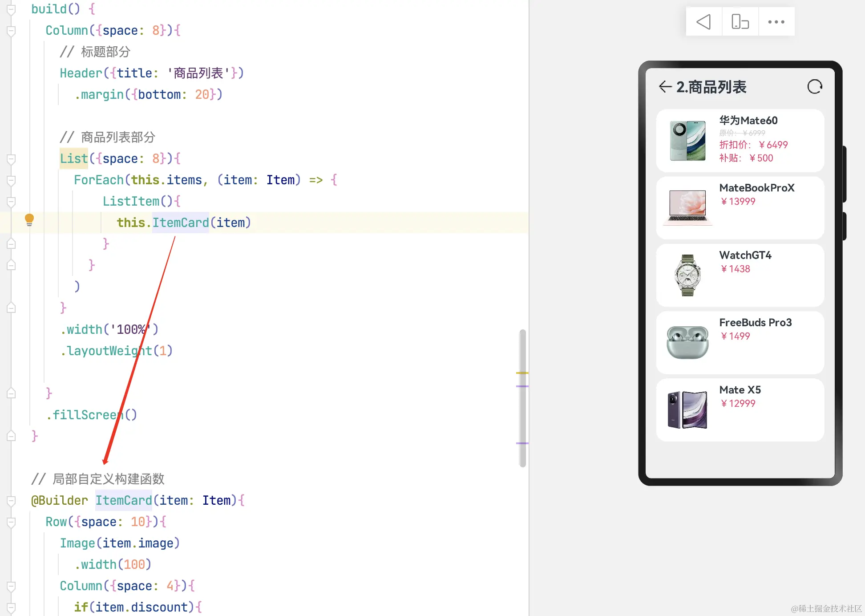Select the 华为Mate60 product image

[x=687, y=141]
